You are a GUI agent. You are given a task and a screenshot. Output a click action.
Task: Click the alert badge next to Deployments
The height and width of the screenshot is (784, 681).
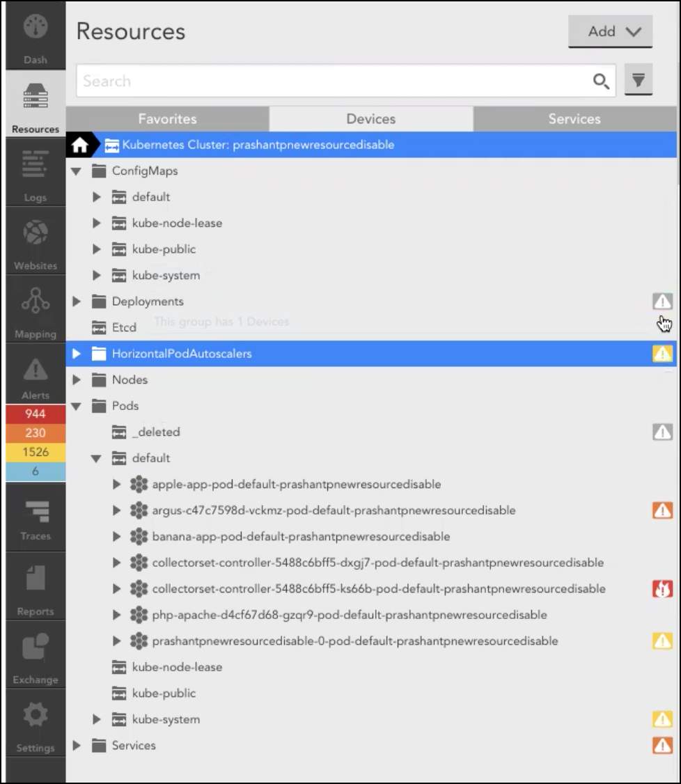pyautogui.click(x=662, y=301)
